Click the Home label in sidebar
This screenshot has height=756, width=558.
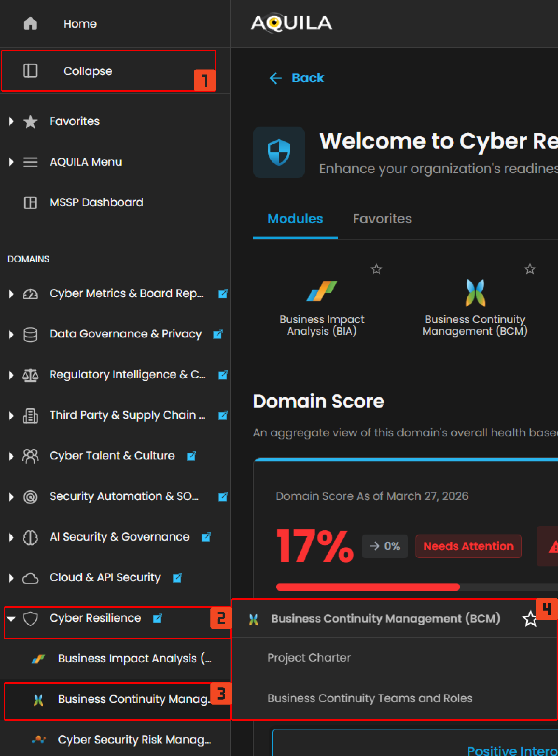(x=80, y=24)
